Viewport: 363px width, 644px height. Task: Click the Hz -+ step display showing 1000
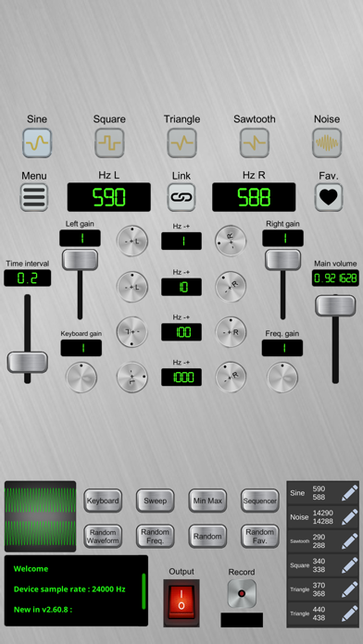181,377
